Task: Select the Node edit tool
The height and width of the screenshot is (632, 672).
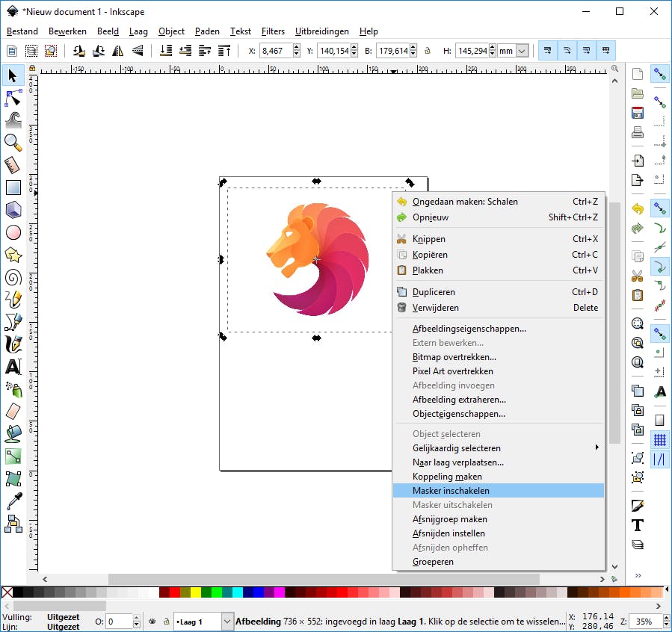Action: (13, 98)
